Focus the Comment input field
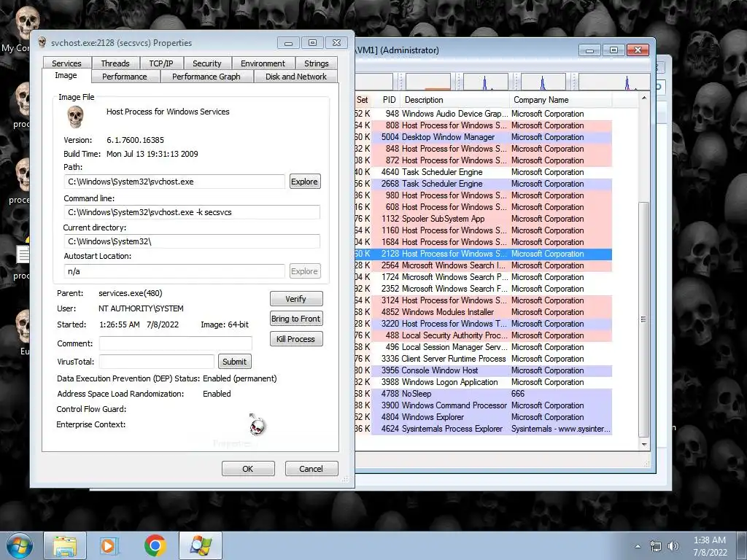Screen dimensions: 747x560 click(x=175, y=343)
